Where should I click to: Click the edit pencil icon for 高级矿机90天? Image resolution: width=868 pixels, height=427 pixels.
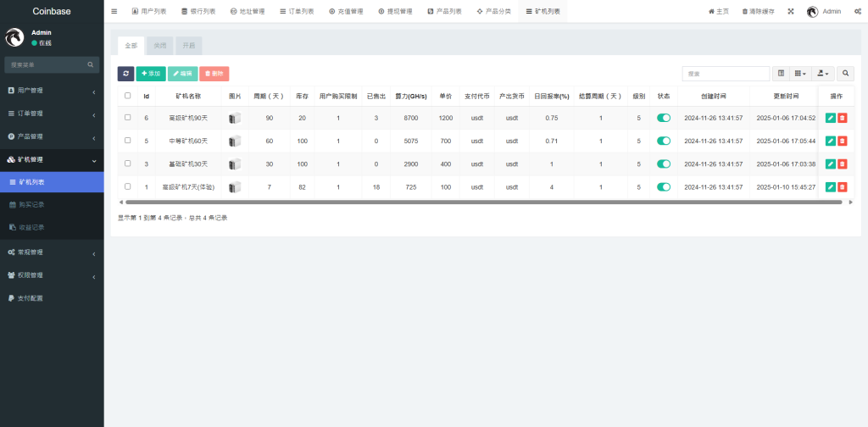831,118
